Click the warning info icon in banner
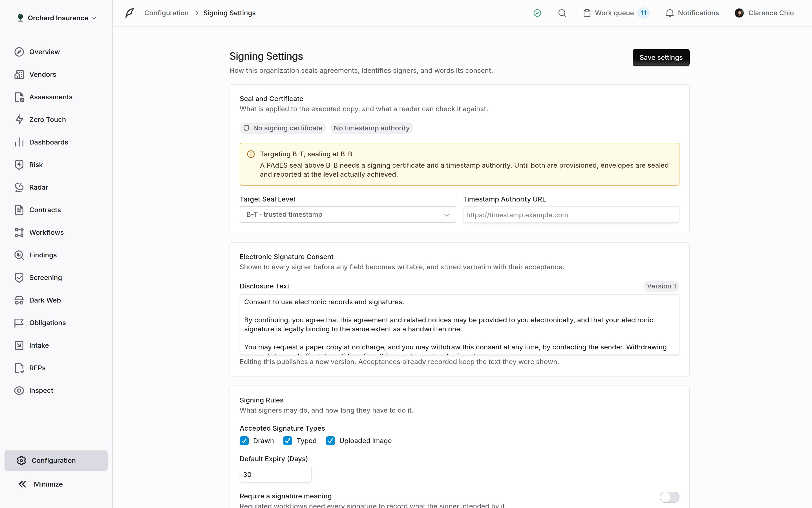 pos(251,154)
